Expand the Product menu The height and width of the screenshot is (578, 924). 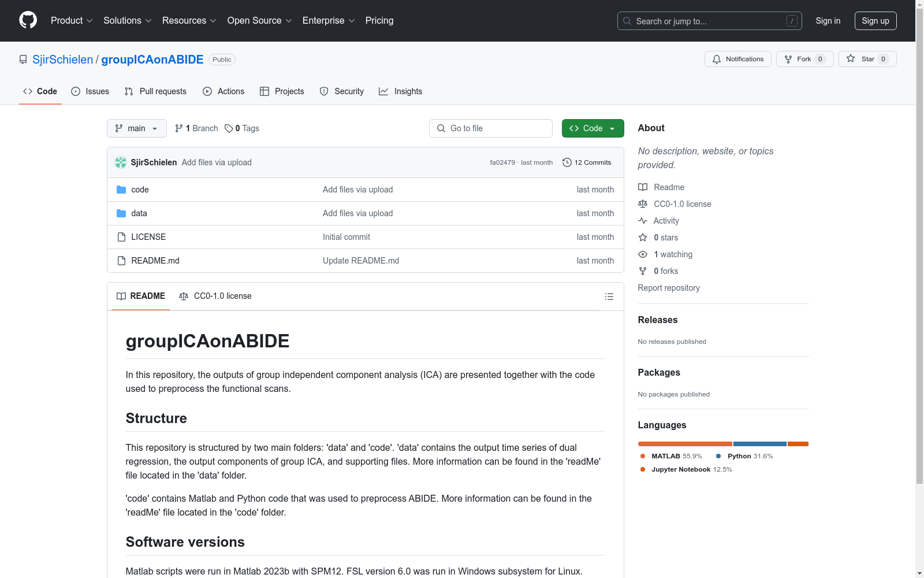pyautogui.click(x=72, y=20)
